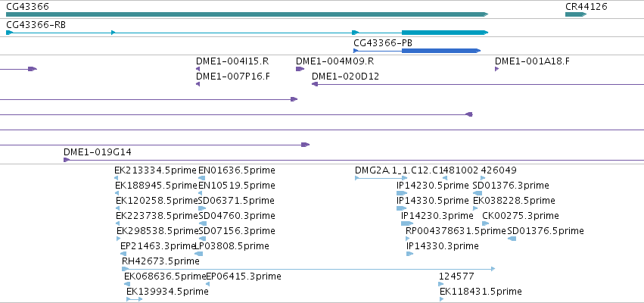This screenshot has width=644, height=303.
Task: Select the EN01636.5prime label
Action: pyautogui.click(x=237, y=170)
